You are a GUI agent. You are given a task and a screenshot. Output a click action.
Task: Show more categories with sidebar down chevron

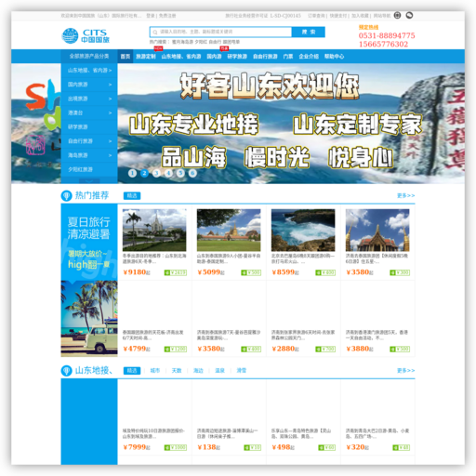pyautogui.click(x=89, y=181)
